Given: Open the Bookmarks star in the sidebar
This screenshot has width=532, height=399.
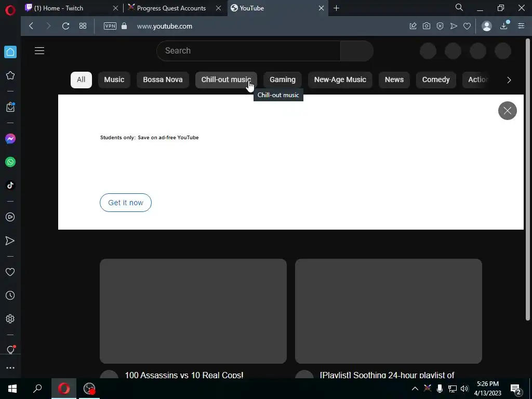Looking at the screenshot, I should pyautogui.click(x=10, y=75).
